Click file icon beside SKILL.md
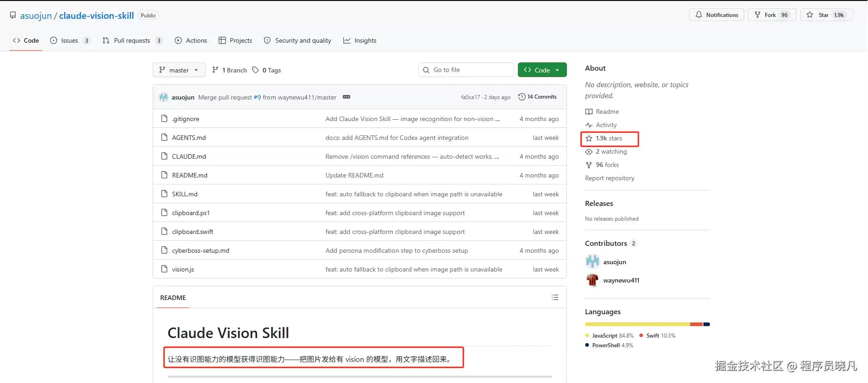Screen dimensions: 868x383 [164, 194]
